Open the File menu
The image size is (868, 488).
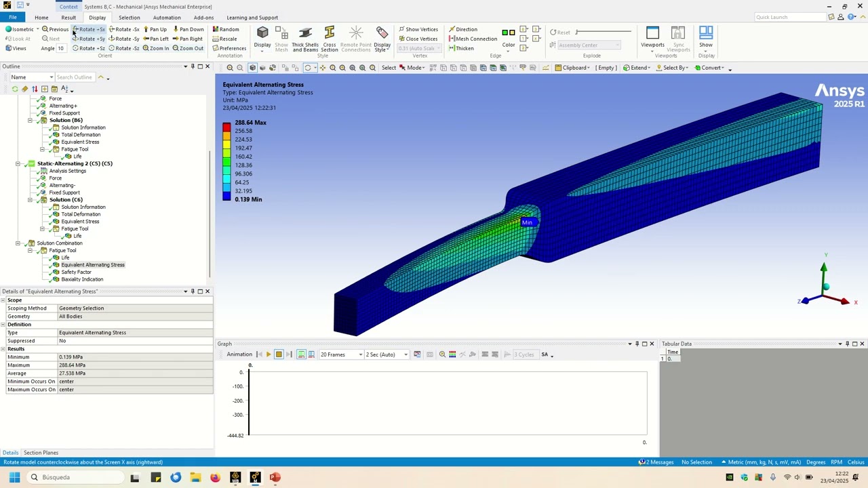12,18
